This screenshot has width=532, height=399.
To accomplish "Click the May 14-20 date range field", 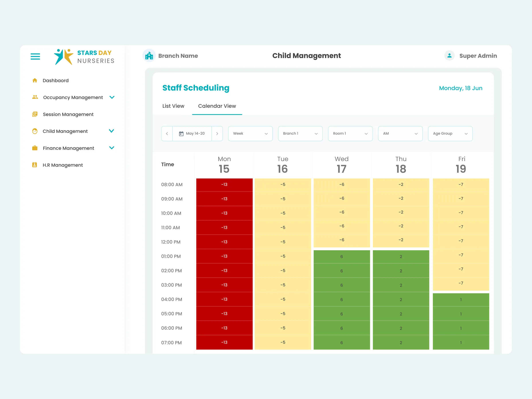I will tap(192, 133).
